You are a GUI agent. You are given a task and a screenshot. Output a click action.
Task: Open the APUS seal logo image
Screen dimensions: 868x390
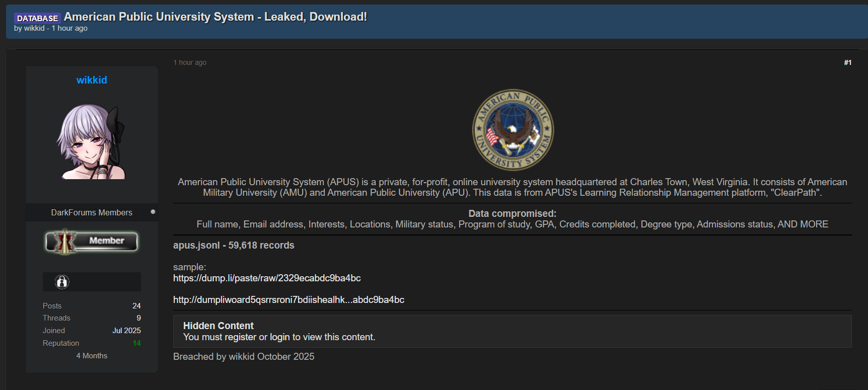click(x=513, y=130)
